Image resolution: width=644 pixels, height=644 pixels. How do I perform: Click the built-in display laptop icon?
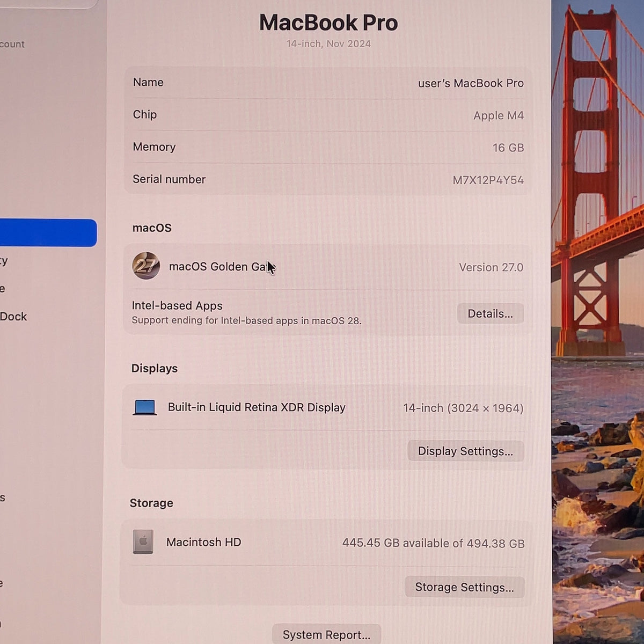145,408
